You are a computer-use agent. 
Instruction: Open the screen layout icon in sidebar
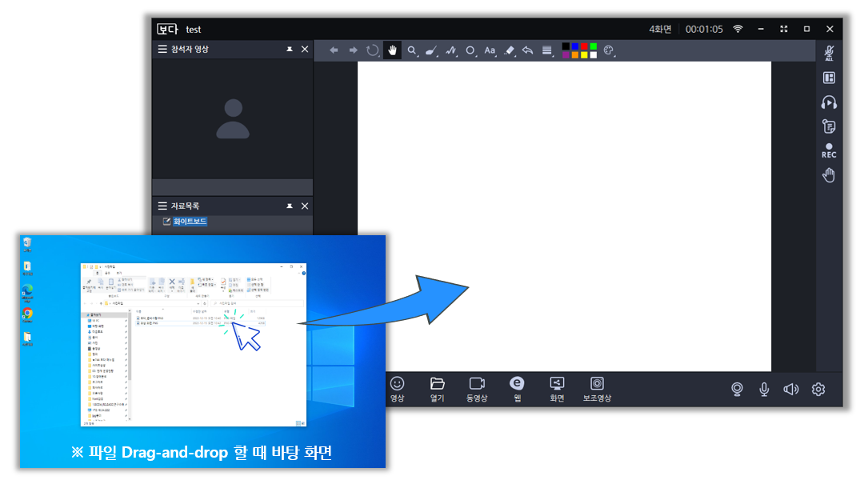coord(829,78)
